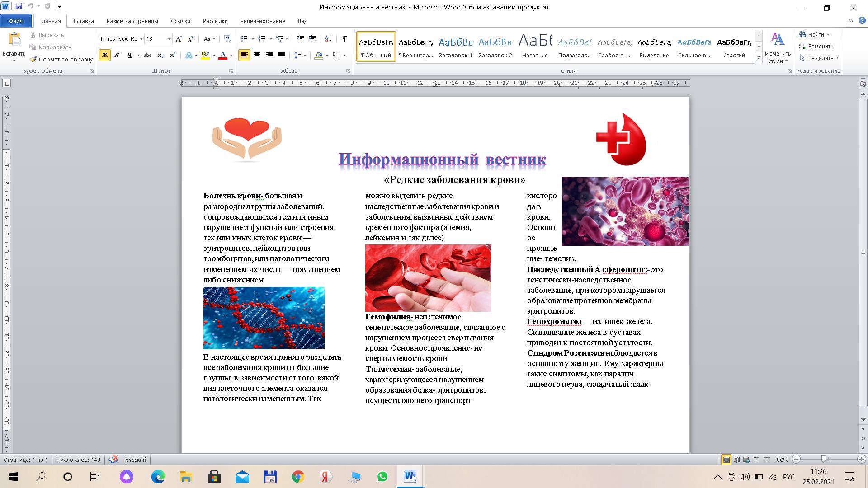Screen dimensions: 868x488
Task: Open the font name dropdown (Times New Ro)
Action: (141, 39)
